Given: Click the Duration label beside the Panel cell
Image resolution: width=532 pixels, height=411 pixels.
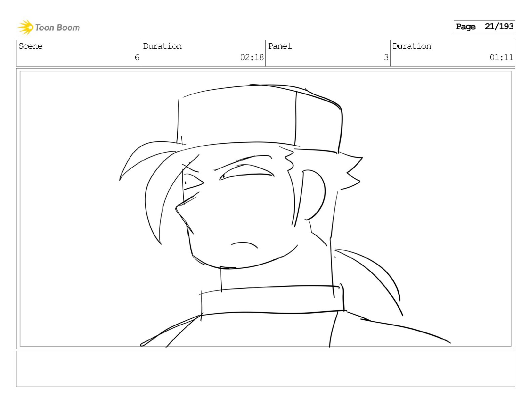Looking at the screenshot, I should (412, 46).
